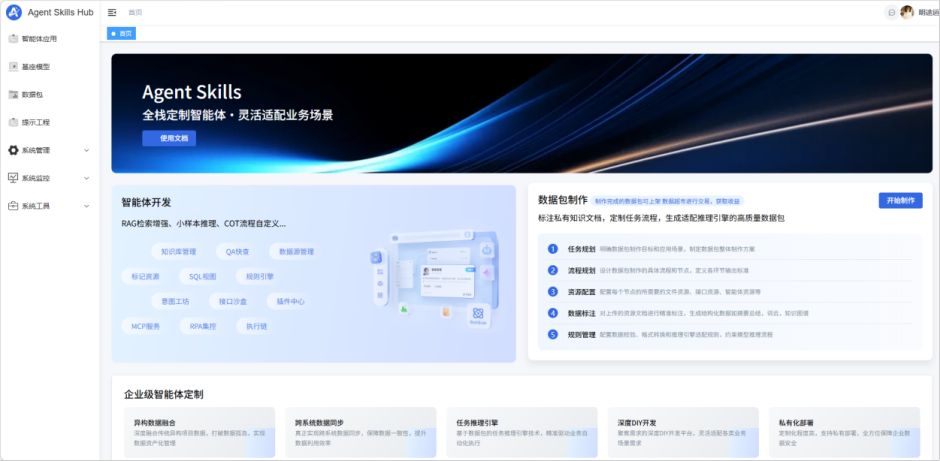Click the 数据包 folder icon in sidebar

(13, 95)
